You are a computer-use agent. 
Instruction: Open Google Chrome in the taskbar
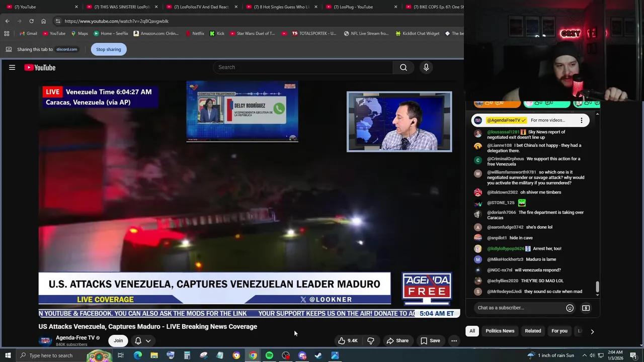[x=253, y=355]
